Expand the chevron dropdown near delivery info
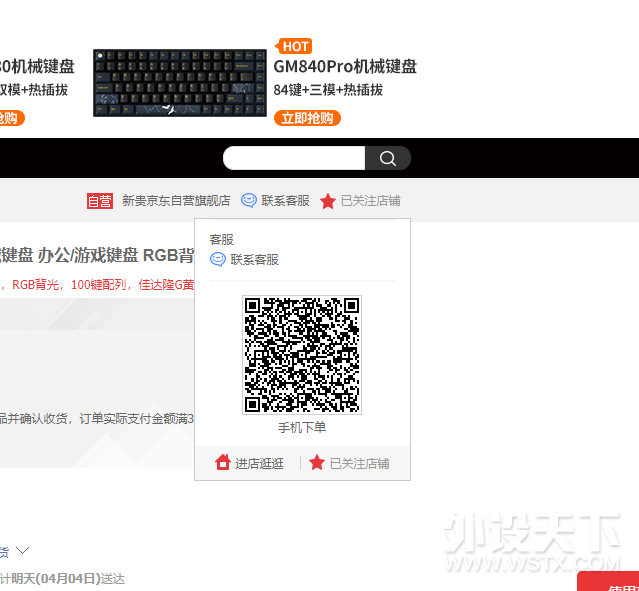This screenshot has height=591, width=639. coord(22,550)
